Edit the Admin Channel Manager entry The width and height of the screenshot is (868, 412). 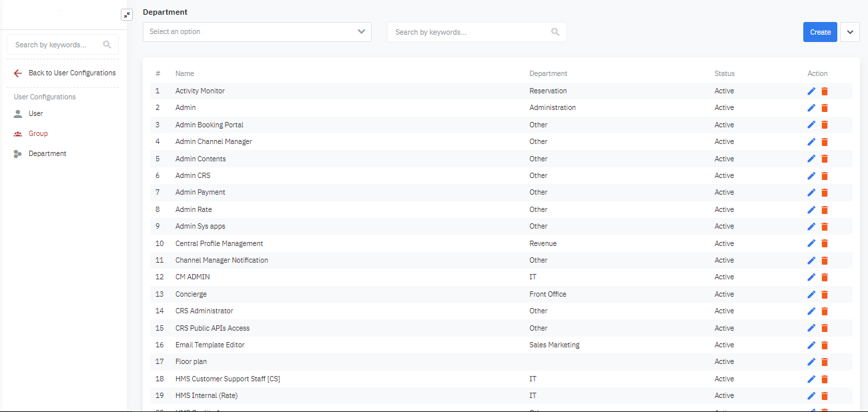811,142
